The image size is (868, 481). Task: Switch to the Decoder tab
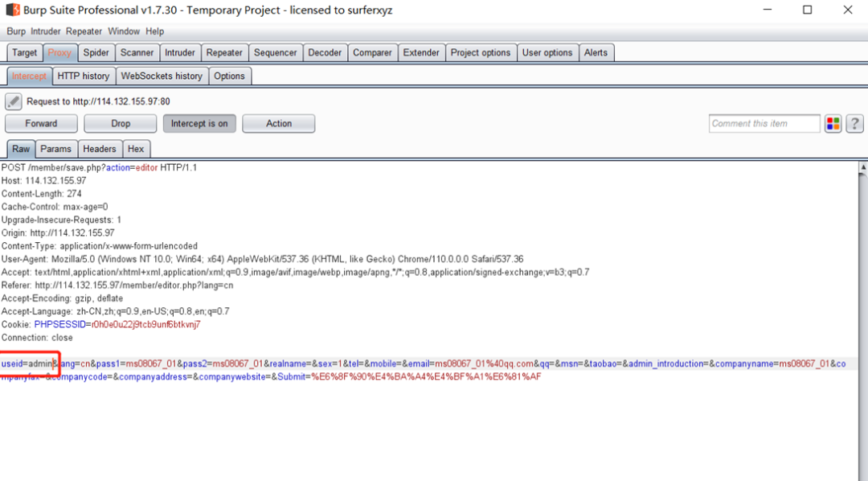(x=325, y=52)
